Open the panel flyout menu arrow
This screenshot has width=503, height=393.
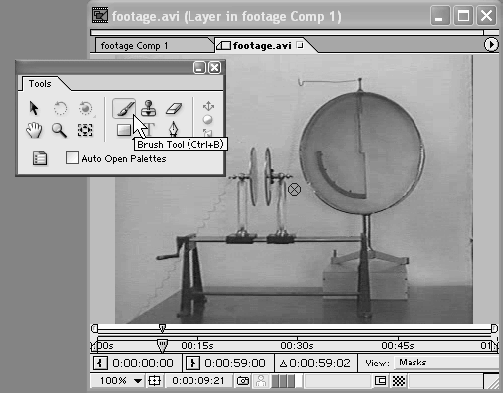[x=491, y=44]
